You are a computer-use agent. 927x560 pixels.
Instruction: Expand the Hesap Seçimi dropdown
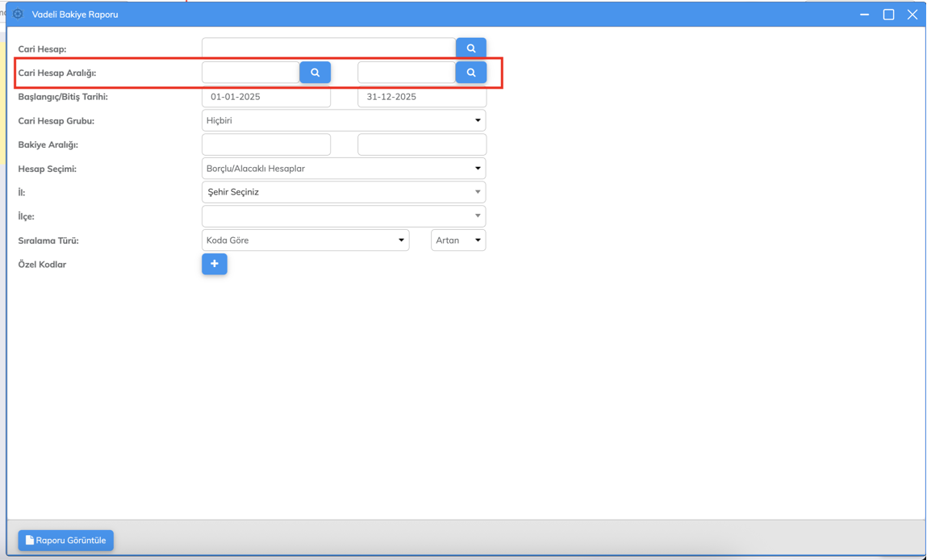point(344,169)
